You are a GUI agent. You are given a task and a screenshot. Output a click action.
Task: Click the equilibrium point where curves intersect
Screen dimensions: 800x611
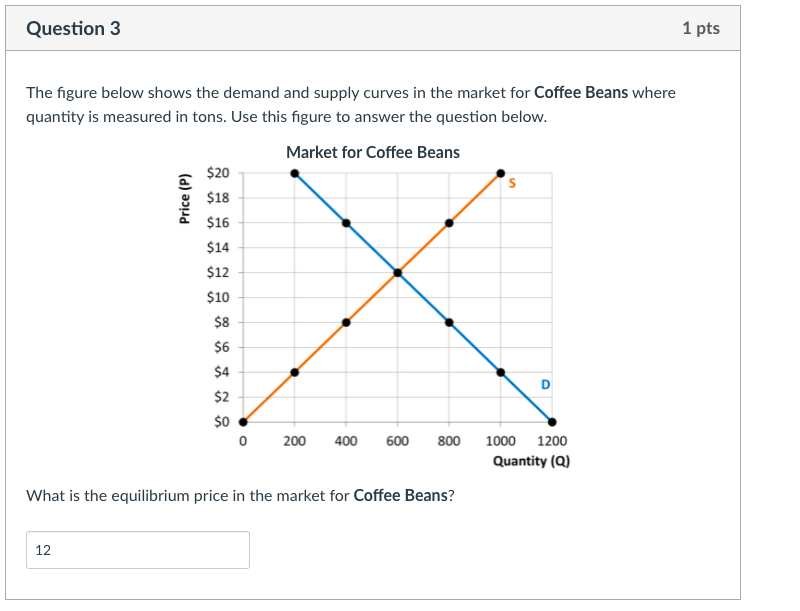click(x=399, y=271)
